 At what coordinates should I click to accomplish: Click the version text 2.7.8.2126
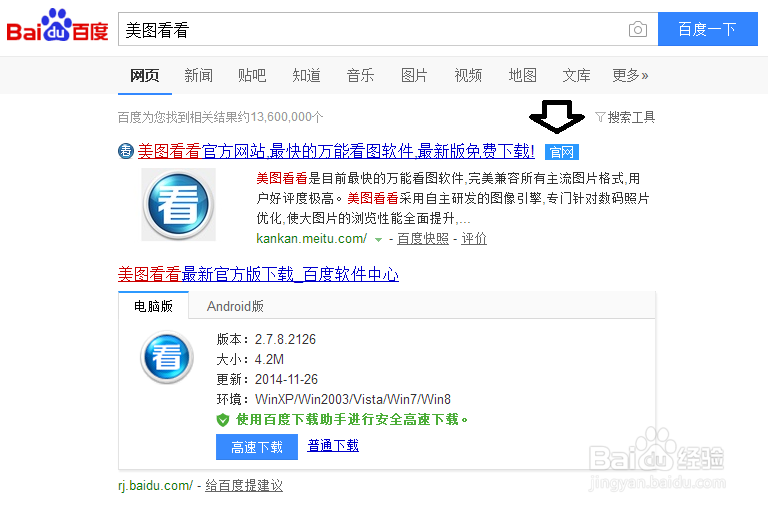286,339
